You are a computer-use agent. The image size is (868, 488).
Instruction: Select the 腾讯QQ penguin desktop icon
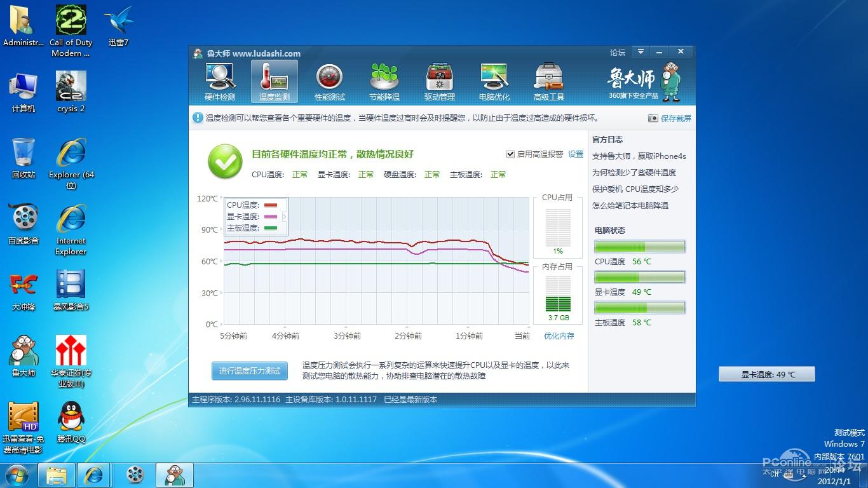71,422
